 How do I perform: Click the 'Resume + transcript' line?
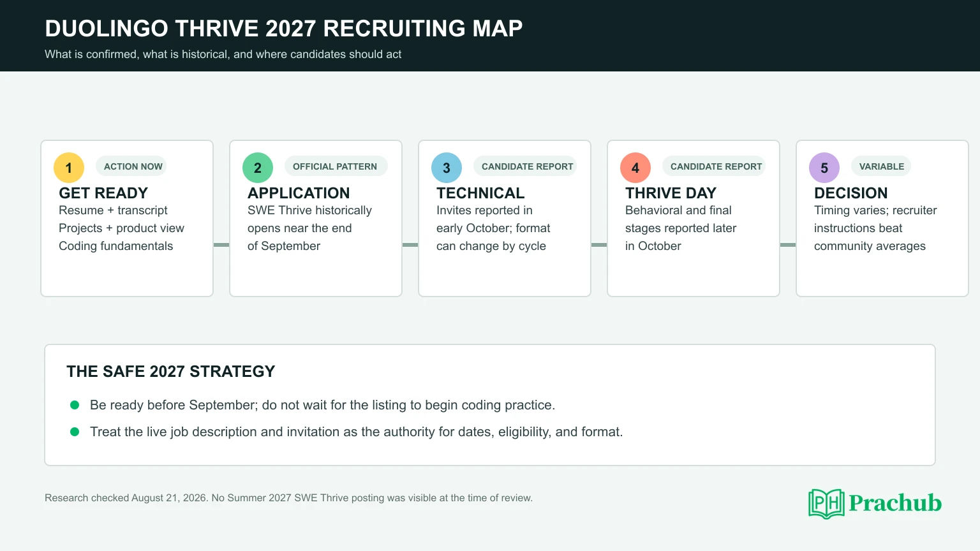113,210
